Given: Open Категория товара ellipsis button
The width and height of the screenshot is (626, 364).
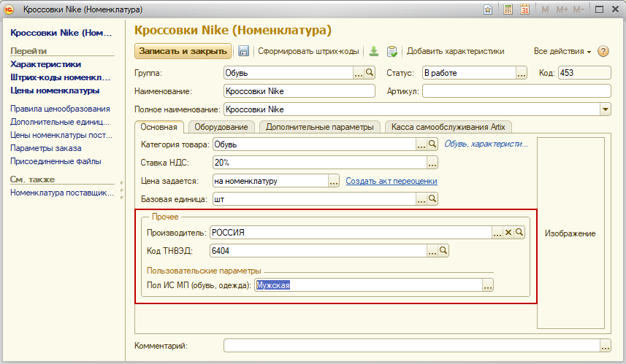Looking at the screenshot, I should click(421, 144).
